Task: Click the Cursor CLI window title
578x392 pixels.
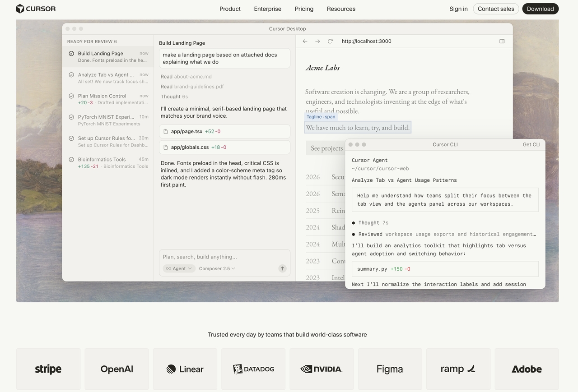Action: 445,144
